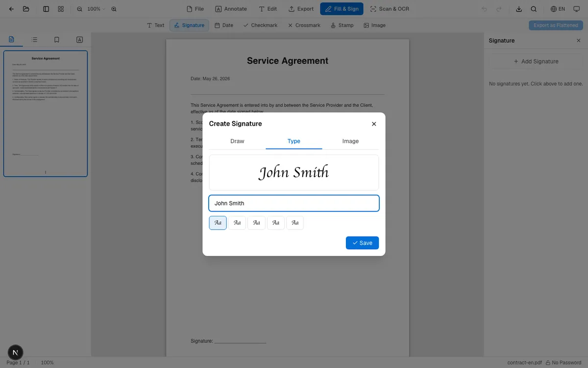Click the zoom out magnifier

click(x=80, y=9)
